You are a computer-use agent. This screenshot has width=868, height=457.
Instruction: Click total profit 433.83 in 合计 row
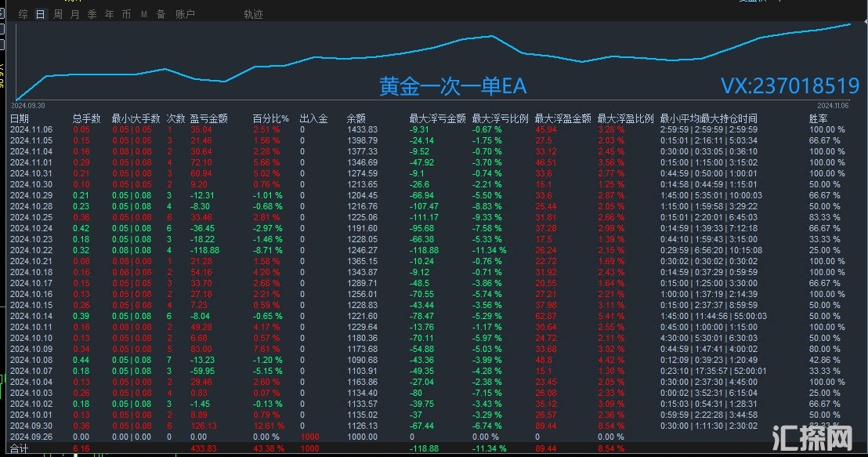203,448
